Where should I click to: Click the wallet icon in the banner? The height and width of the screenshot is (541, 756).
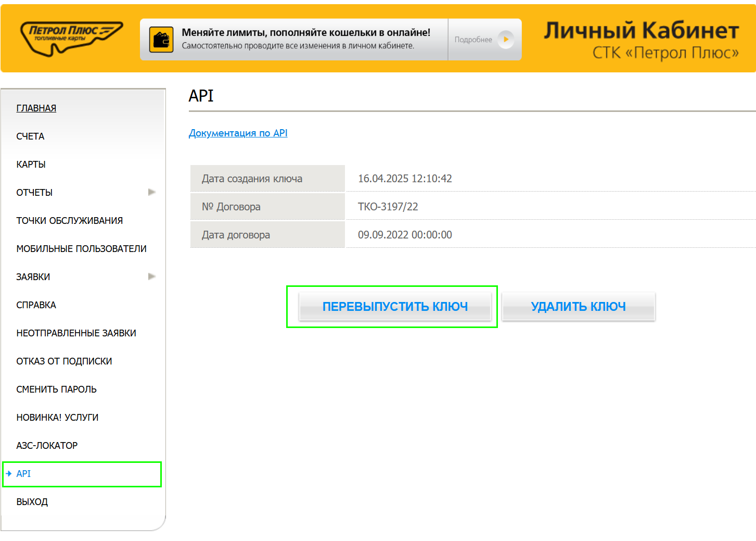(x=161, y=40)
